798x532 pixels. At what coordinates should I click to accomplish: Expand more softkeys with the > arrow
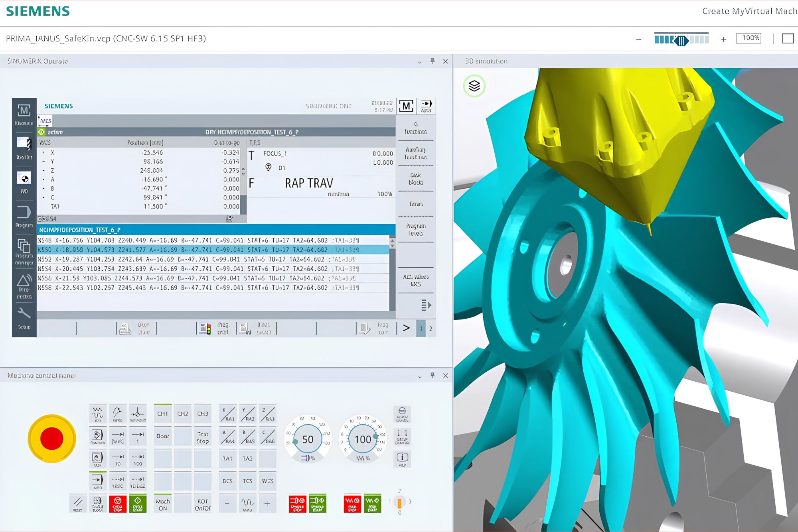406,328
